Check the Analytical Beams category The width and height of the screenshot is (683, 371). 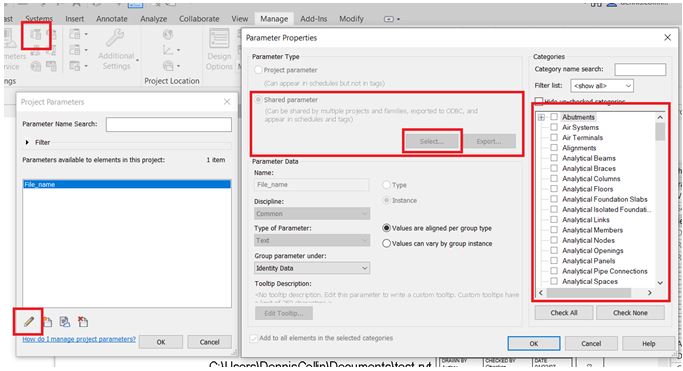click(x=554, y=158)
